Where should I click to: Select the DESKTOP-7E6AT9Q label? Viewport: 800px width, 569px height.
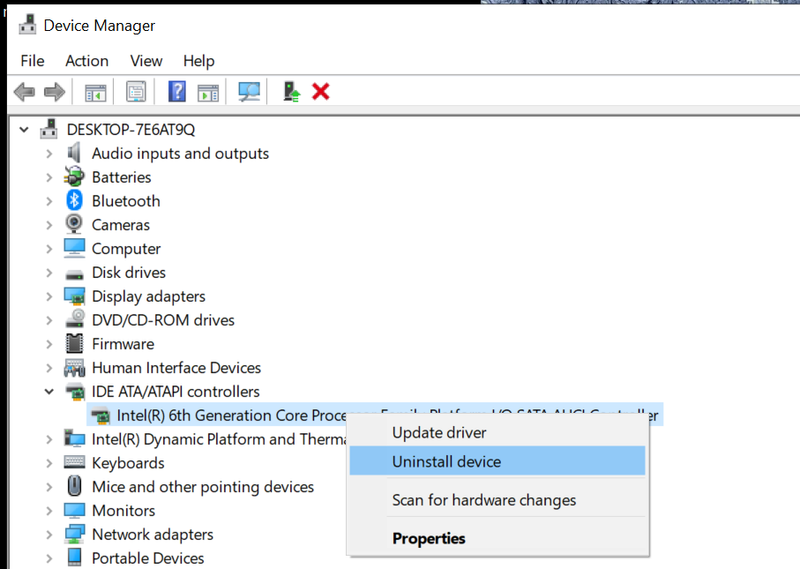pos(131,130)
